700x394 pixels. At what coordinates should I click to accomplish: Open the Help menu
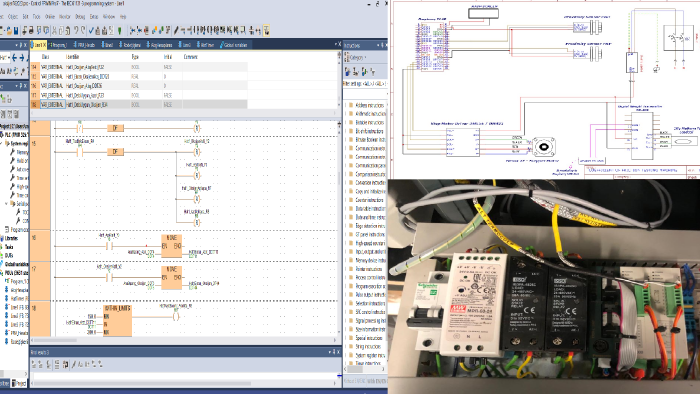tap(123, 17)
